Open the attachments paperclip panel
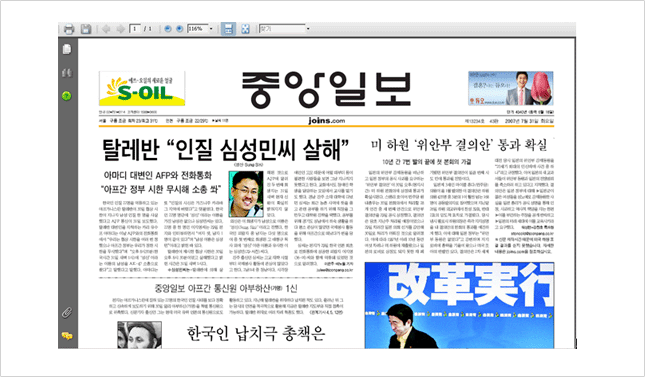This screenshot has width=645, height=377. (x=67, y=312)
